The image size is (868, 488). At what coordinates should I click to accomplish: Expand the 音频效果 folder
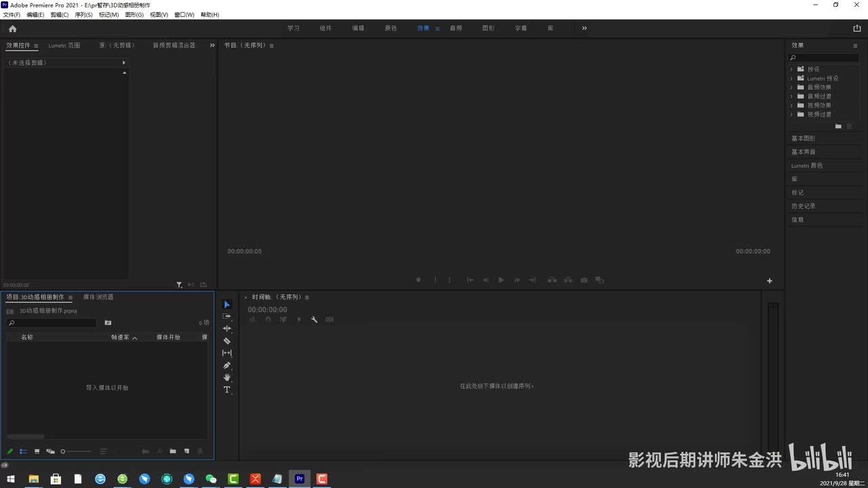coord(791,87)
